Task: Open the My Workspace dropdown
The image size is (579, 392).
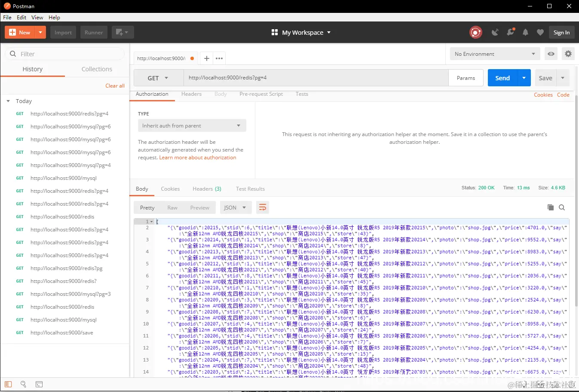Action: click(301, 33)
